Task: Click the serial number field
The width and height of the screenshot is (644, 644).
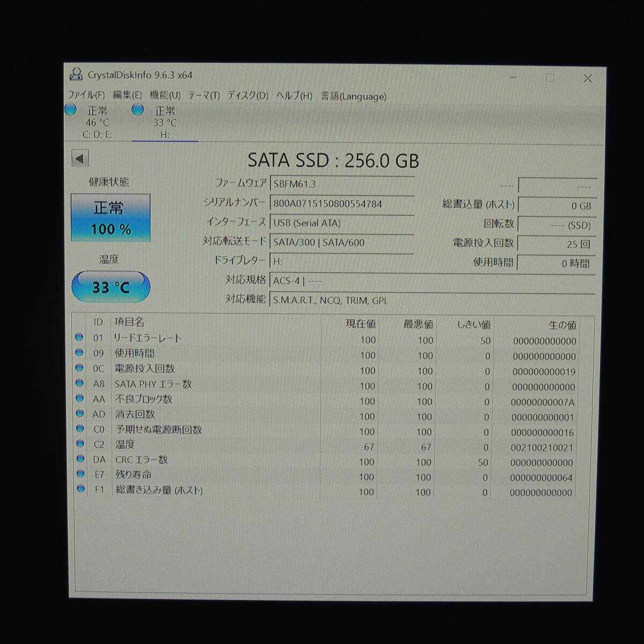Action: (x=343, y=203)
